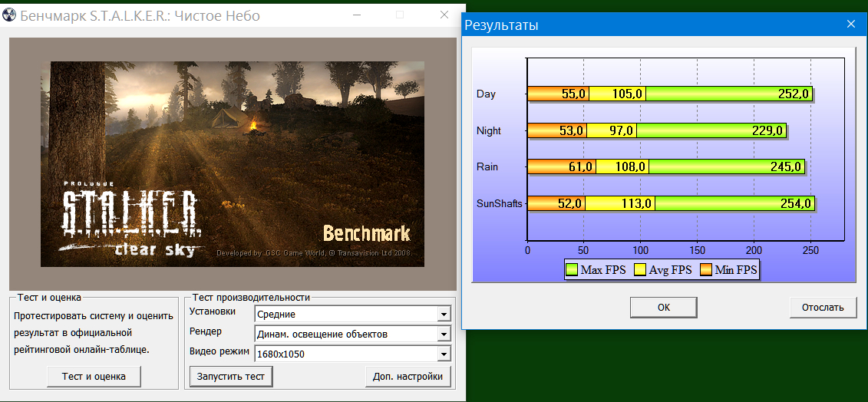Click the Rain average value 108,0
Screen dimensions: 868x402
631,166
